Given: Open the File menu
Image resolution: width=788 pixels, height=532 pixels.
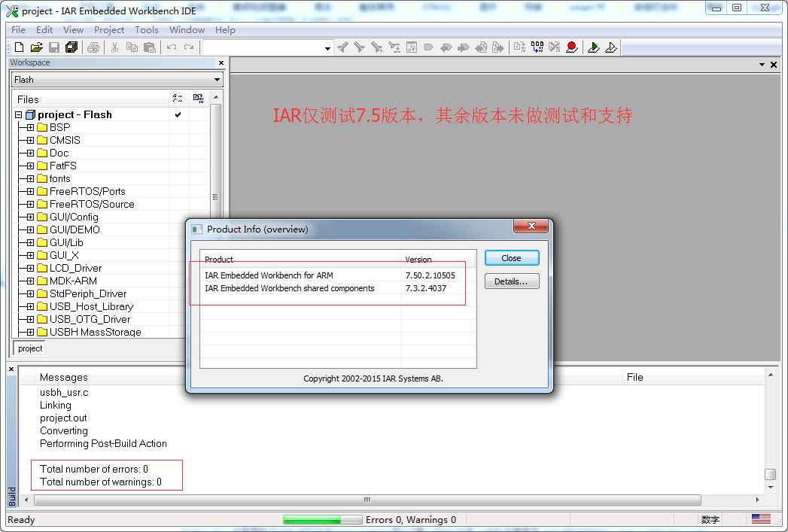Looking at the screenshot, I should click(18, 29).
